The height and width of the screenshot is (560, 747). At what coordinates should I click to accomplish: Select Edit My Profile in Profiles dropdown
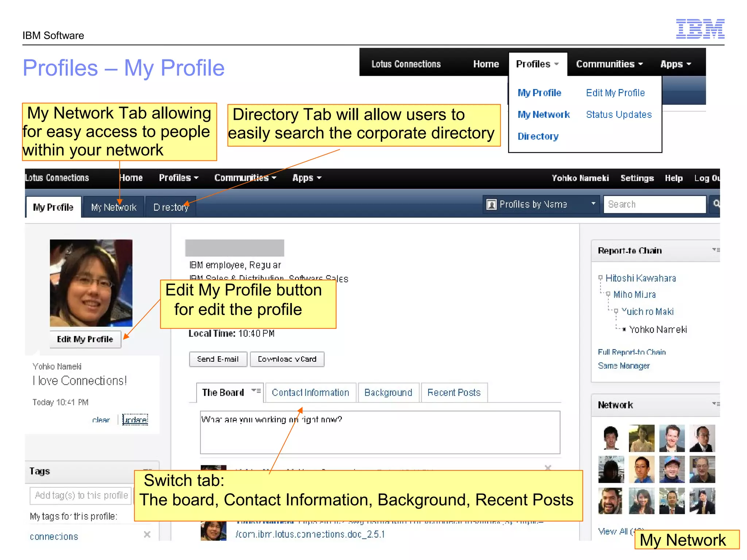(x=615, y=93)
